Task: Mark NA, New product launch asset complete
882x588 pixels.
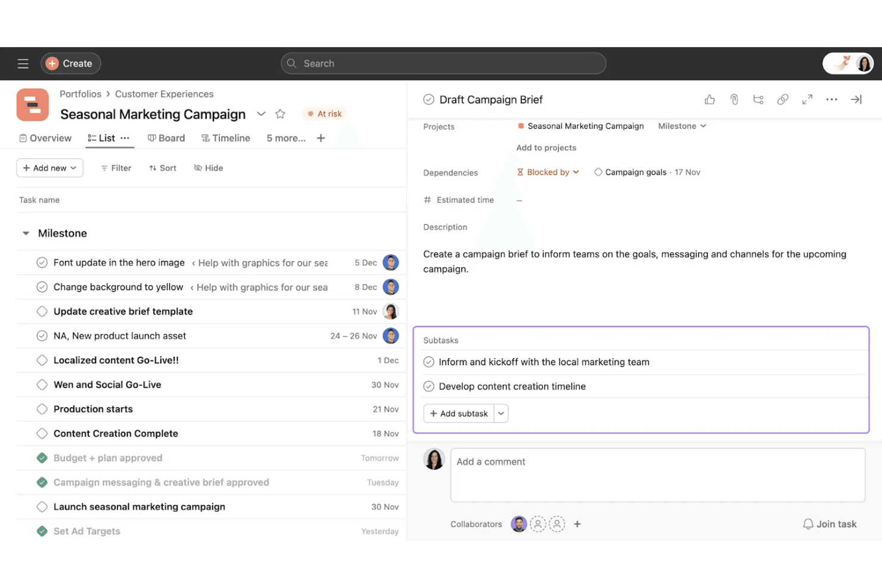Action: [42, 336]
